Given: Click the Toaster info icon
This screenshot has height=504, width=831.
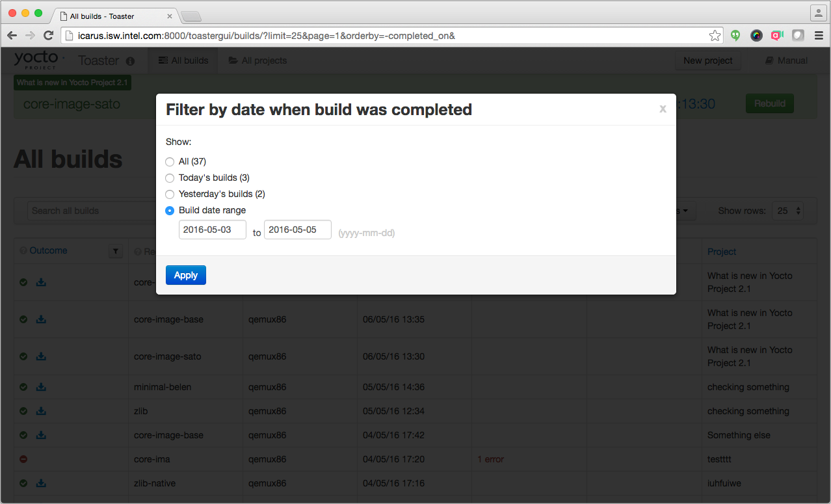Looking at the screenshot, I should tap(130, 61).
